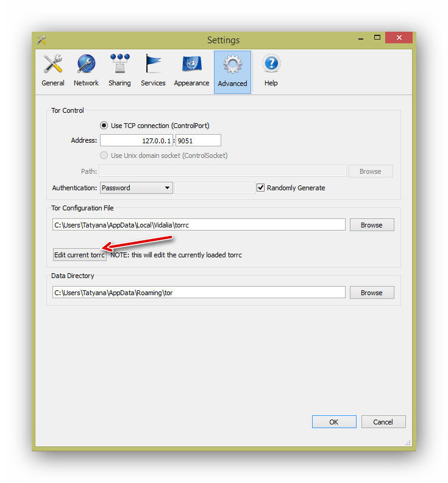Open the Help page
This screenshot has height=483, width=448.
tap(271, 71)
